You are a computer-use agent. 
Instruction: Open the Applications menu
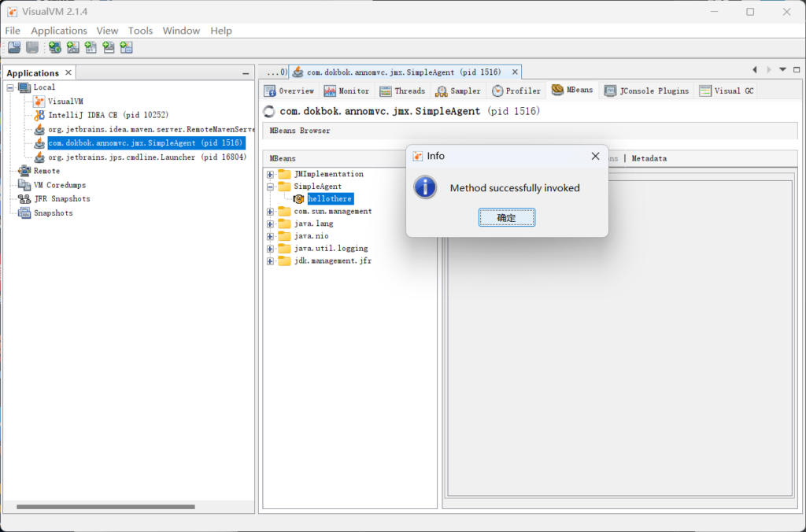(x=59, y=31)
